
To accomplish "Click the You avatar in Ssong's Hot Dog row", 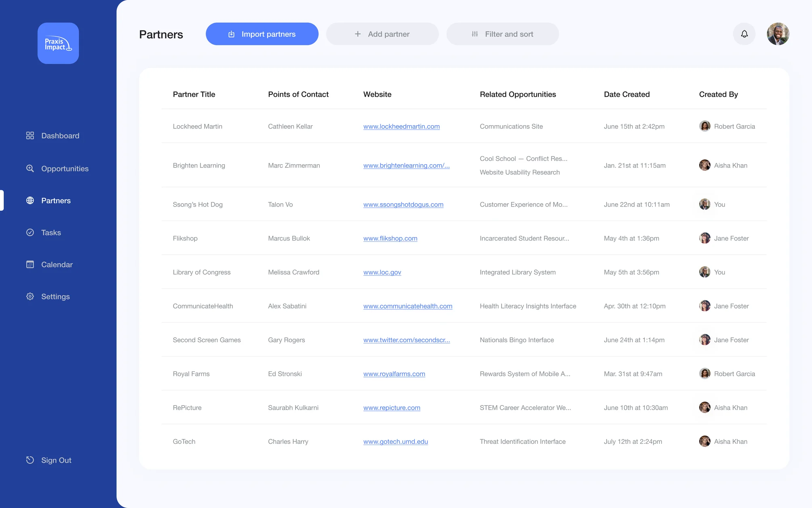I will coord(705,204).
